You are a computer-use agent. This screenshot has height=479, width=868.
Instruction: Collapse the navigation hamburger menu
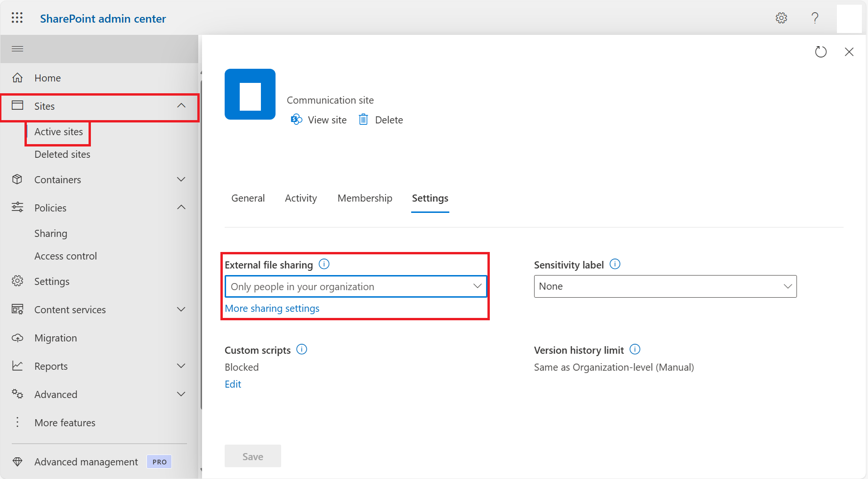[x=17, y=49]
